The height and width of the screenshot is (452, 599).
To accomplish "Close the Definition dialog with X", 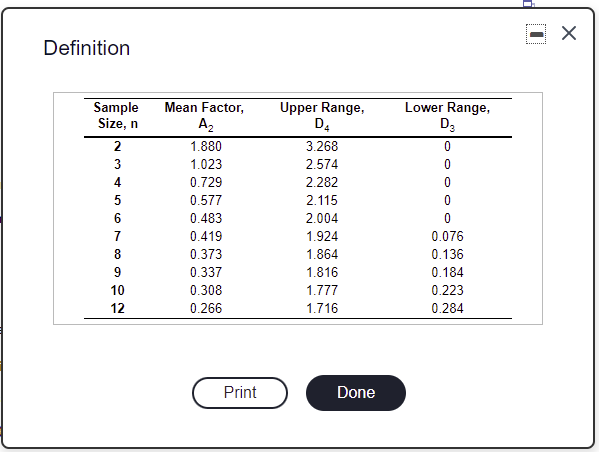I will (x=569, y=33).
